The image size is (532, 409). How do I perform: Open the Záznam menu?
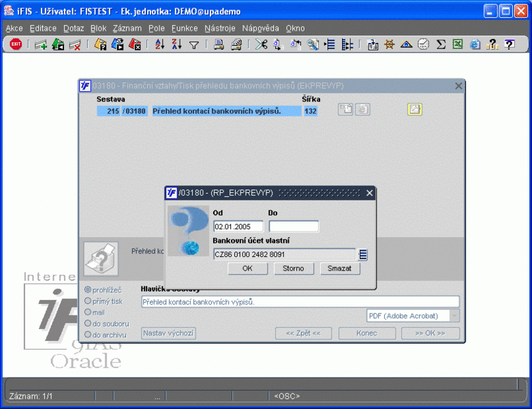coord(127,29)
